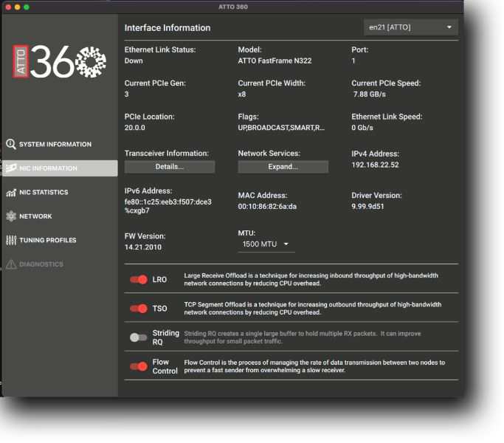Open System Information section
This screenshot has height=443, width=504.
pyautogui.click(x=60, y=144)
